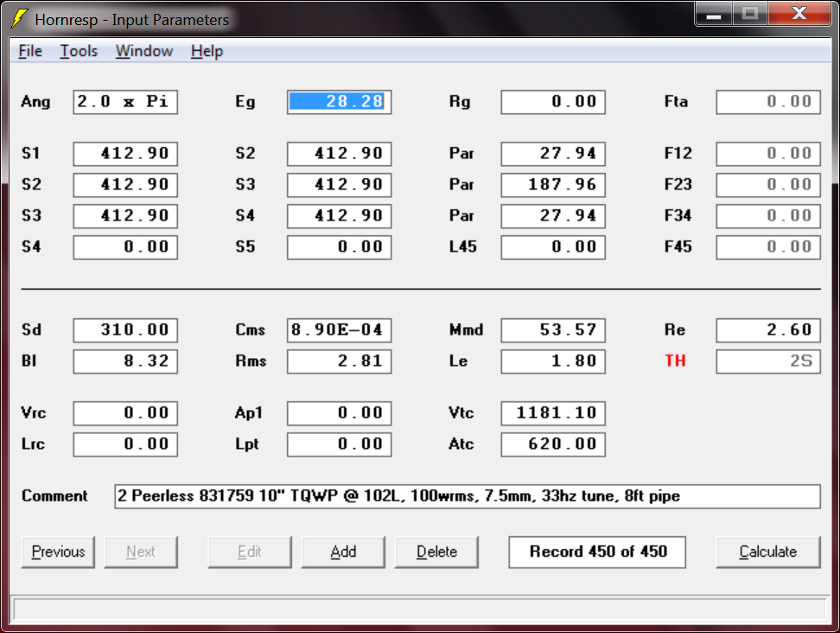Select the Ang field showing 2.0 x Pi
This screenshot has width=840, height=633.
pos(125,102)
